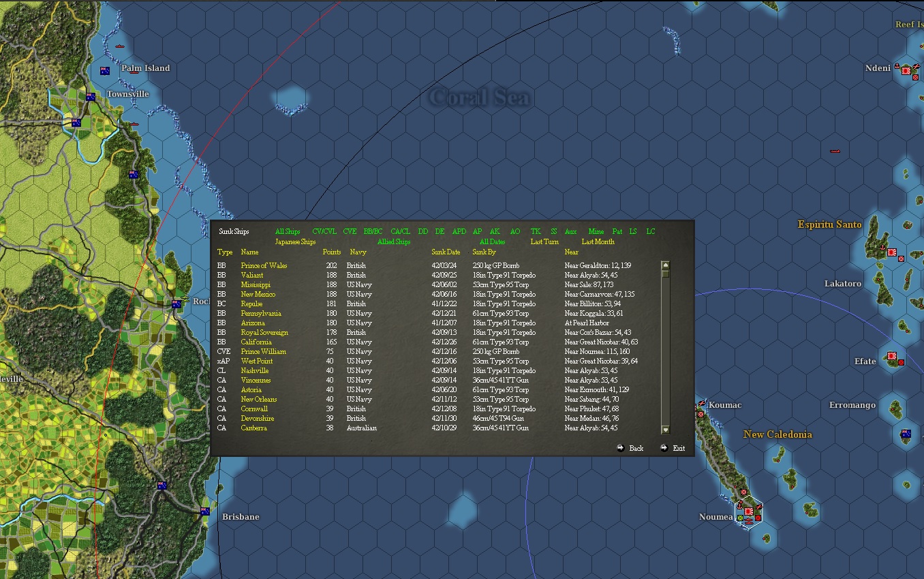Filter list by AO oilers

(x=515, y=231)
